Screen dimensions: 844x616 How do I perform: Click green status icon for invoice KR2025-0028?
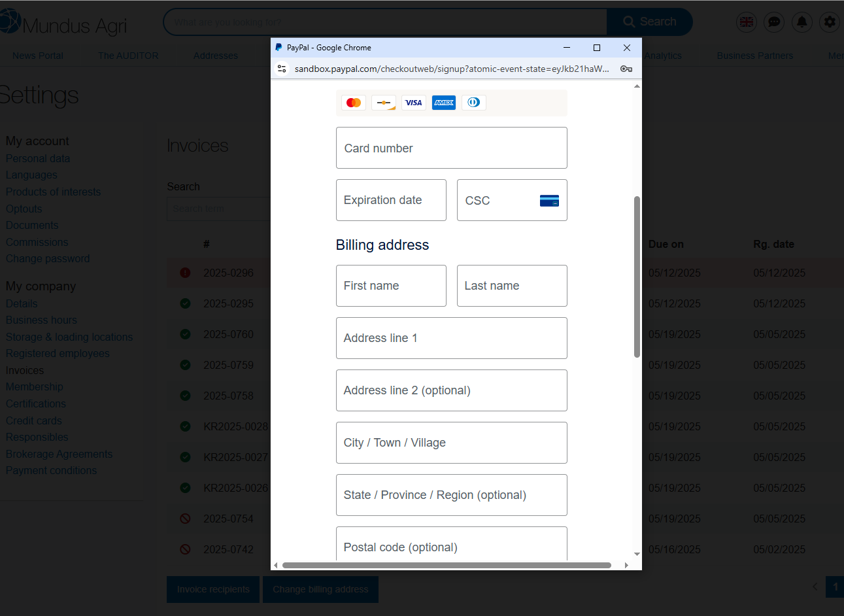(185, 426)
